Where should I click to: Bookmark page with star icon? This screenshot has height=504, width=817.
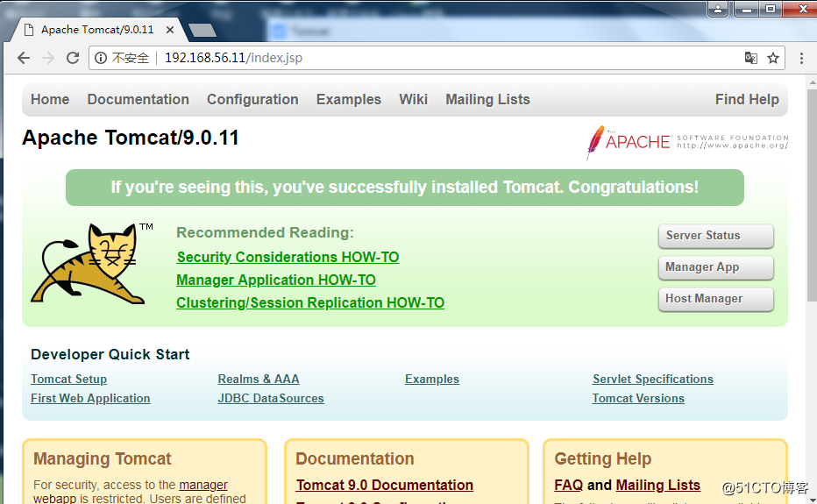point(773,58)
